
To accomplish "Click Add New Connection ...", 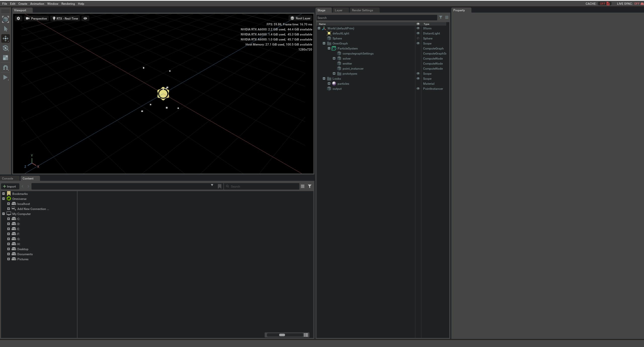I will 33,209.
